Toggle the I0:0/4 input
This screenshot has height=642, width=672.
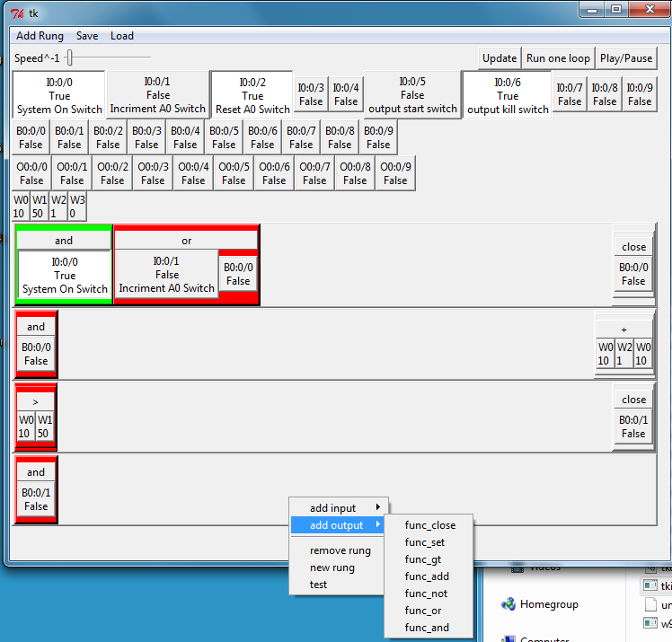(346, 94)
